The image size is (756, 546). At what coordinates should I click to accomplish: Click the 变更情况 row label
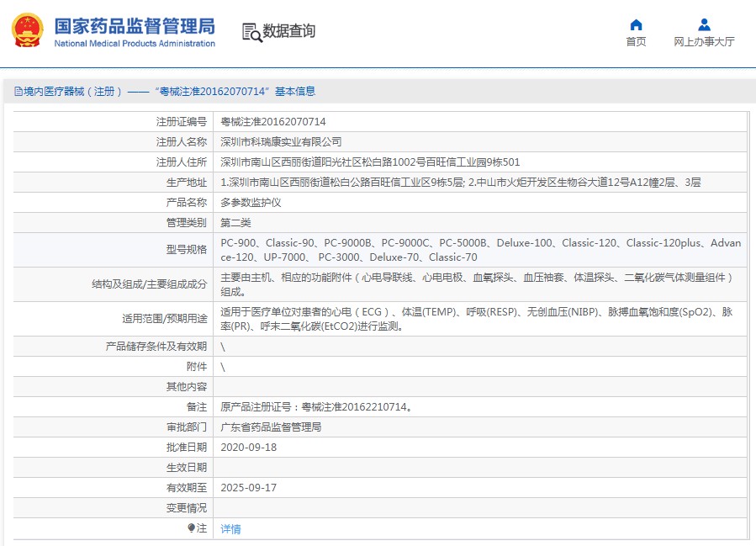187,508
